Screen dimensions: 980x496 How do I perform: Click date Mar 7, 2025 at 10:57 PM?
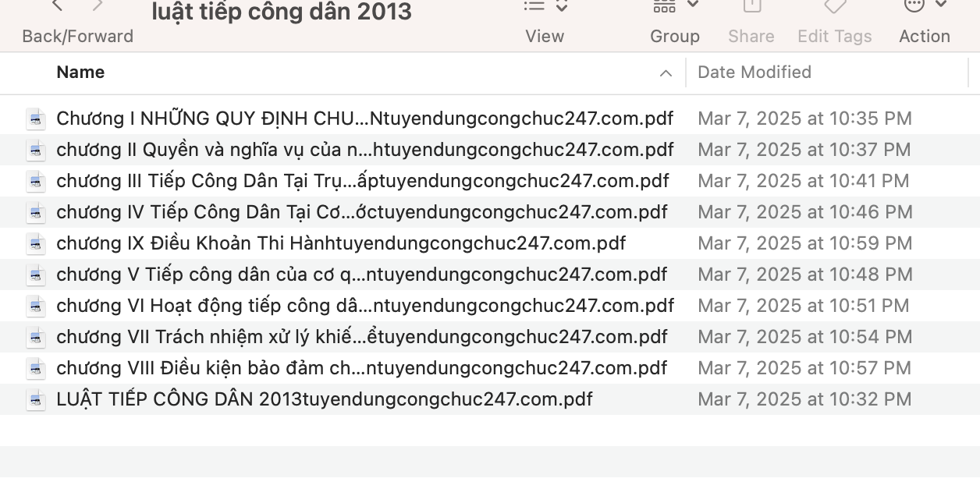pos(804,368)
